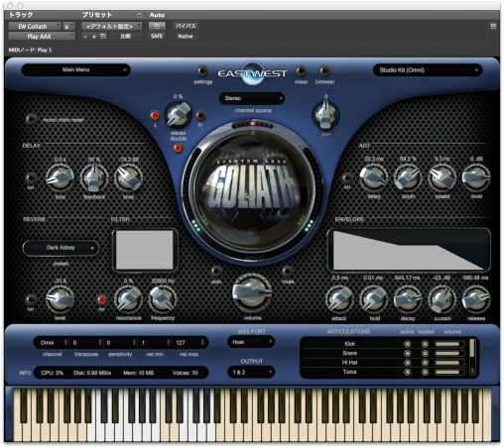Image resolution: width=504 pixels, height=448 pixels.
Task: Toggle the Filter on button
Action: [102, 299]
